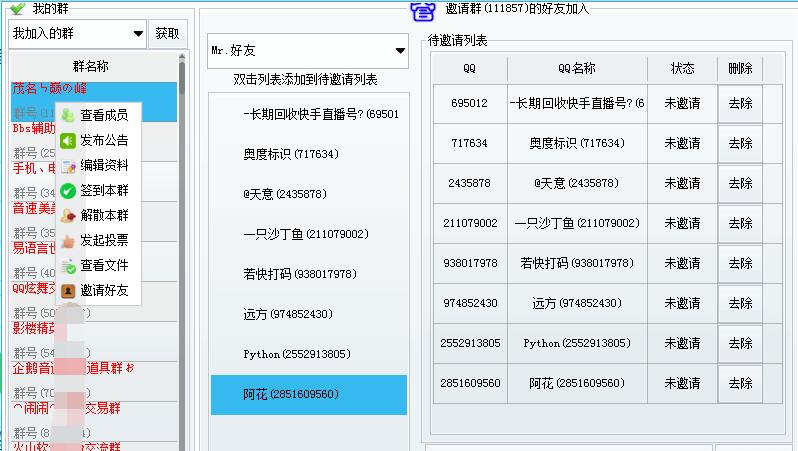Click QQ cell 2435878 in invite table
This screenshot has width=798, height=451.
click(x=470, y=183)
